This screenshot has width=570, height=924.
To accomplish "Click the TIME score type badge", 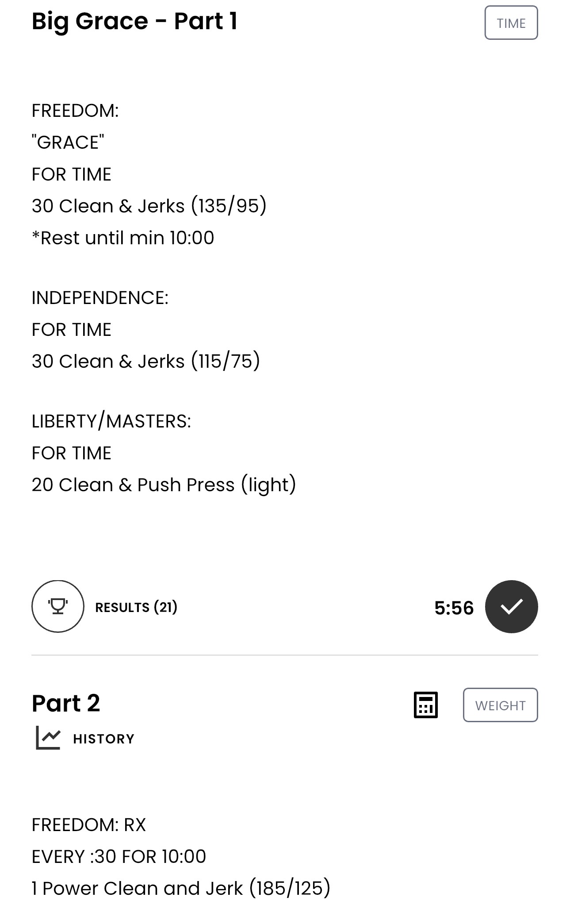I will click(511, 23).
